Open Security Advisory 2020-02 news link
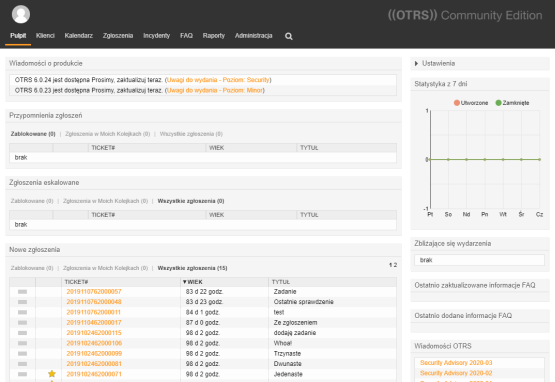555x382 pixels. click(456, 373)
